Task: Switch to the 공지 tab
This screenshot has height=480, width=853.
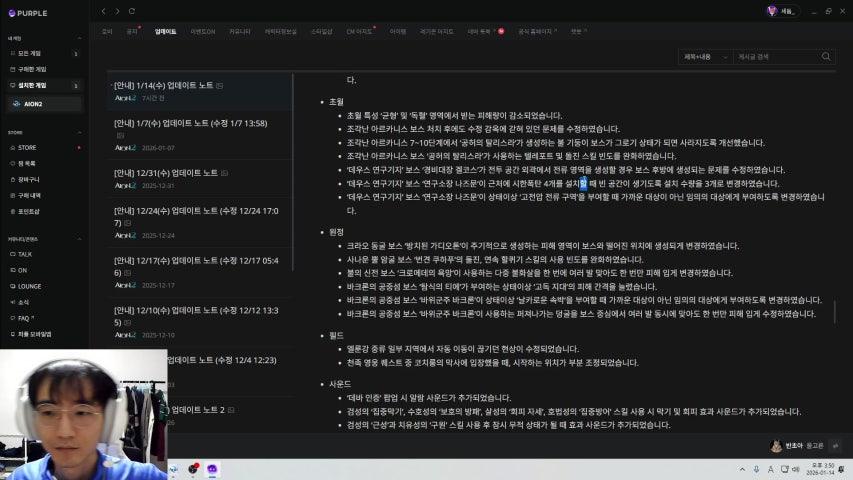Action: [x=132, y=32]
